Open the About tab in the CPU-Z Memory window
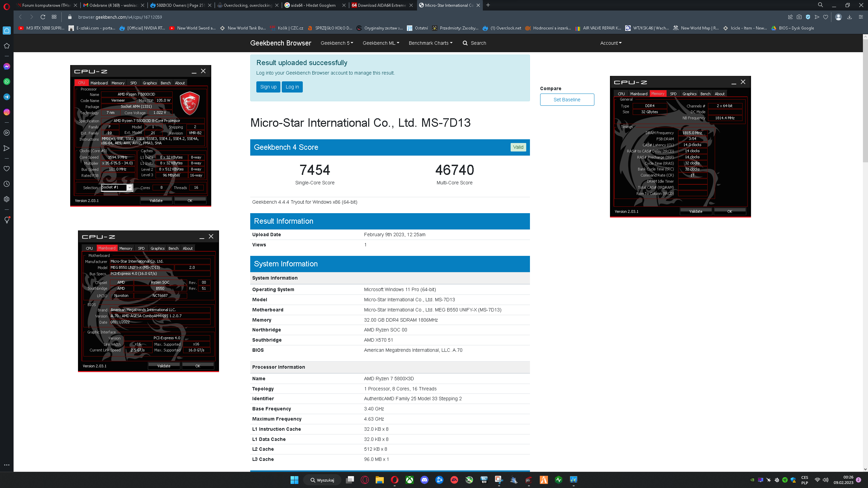The height and width of the screenshot is (488, 868). 719,94
